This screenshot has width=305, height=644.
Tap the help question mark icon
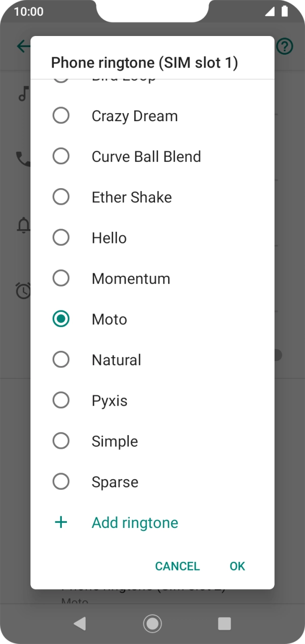tap(285, 47)
